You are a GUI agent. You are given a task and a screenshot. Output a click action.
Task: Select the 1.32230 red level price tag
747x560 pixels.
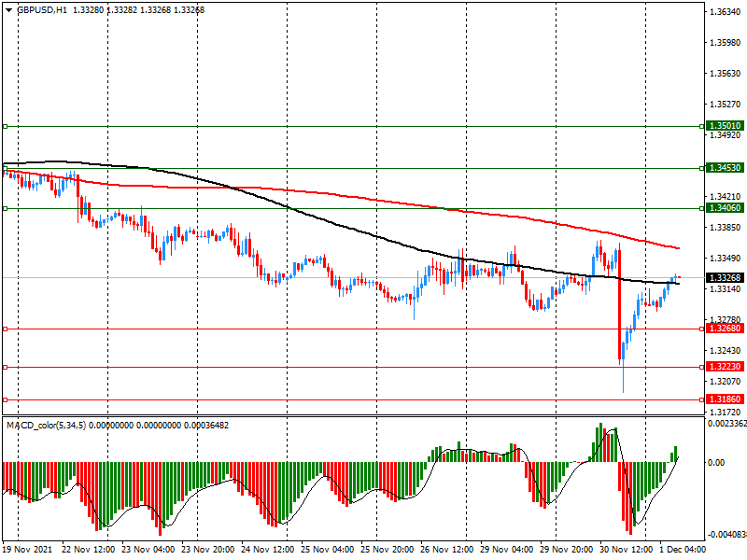(725, 367)
